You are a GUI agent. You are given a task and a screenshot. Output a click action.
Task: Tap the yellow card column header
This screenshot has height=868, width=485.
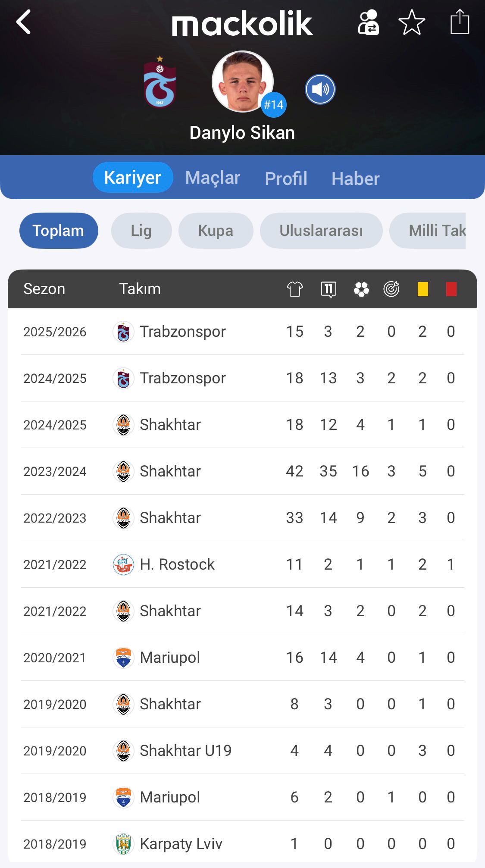(x=422, y=289)
